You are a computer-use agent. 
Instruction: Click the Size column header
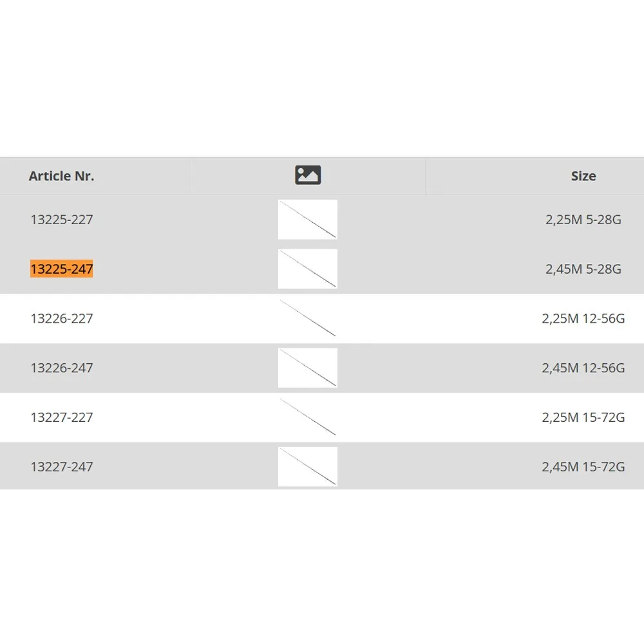click(x=583, y=176)
